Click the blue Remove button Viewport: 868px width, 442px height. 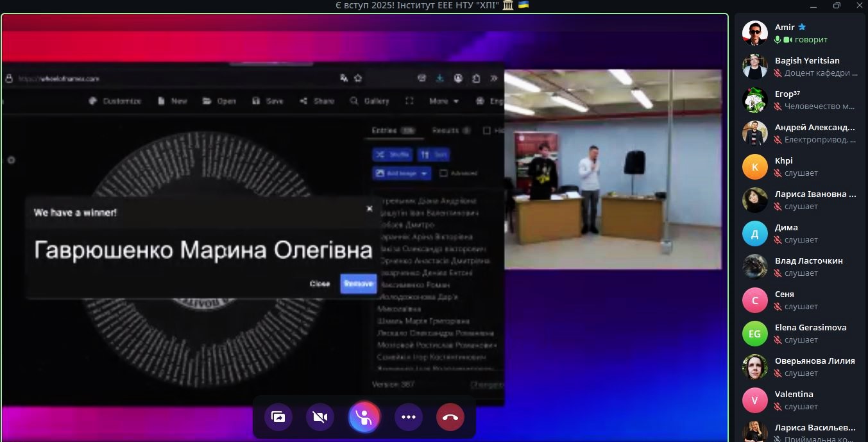pyautogui.click(x=358, y=284)
